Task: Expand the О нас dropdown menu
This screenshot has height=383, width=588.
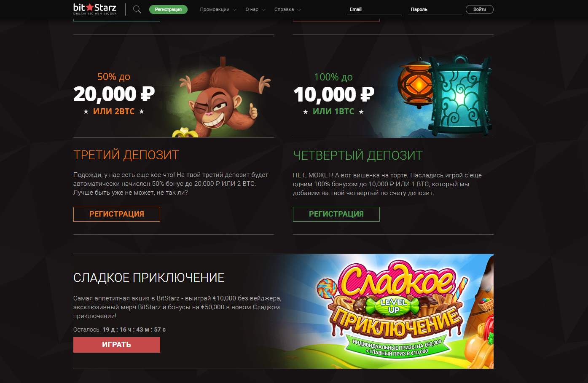Action: (255, 9)
